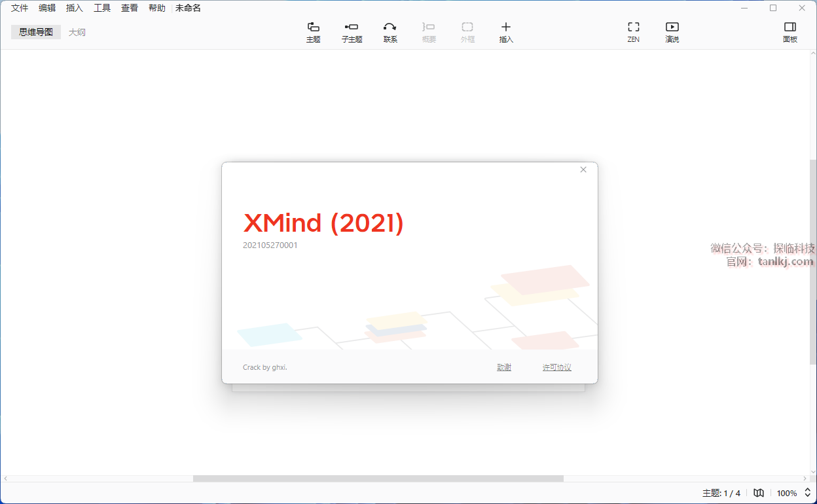Image resolution: width=817 pixels, height=504 pixels.
Task: Open the 工具 (Tools) menu
Action: pos(102,9)
